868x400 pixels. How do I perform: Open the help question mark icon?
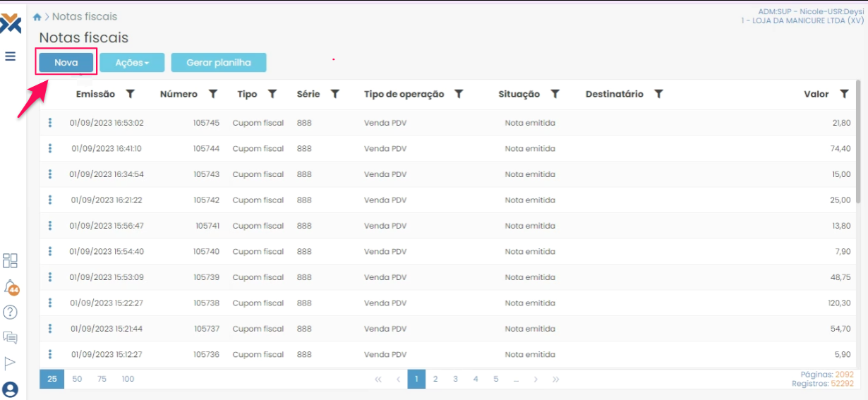tap(11, 312)
